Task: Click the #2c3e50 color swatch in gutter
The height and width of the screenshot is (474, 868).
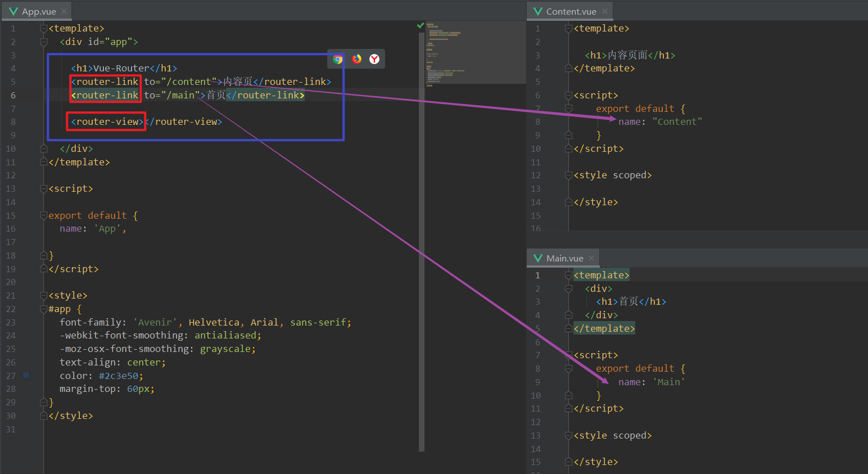Action: click(26, 375)
